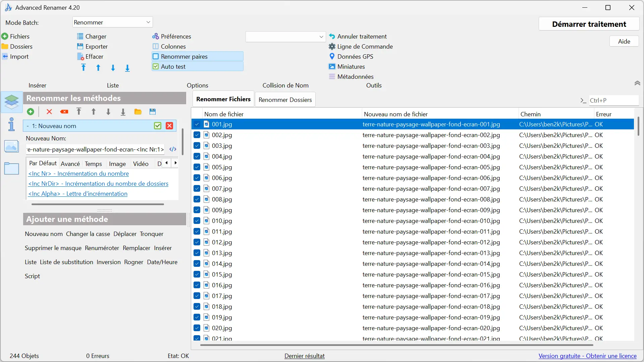Image resolution: width=644 pixels, height=362 pixels.
Task: Open saved methods folder icon
Action: pyautogui.click(x=138, y=112)
